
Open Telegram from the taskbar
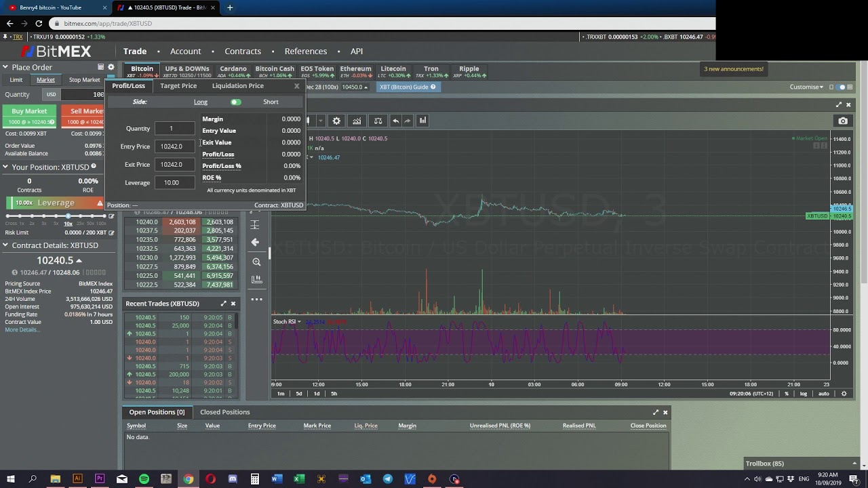[387, 479]
